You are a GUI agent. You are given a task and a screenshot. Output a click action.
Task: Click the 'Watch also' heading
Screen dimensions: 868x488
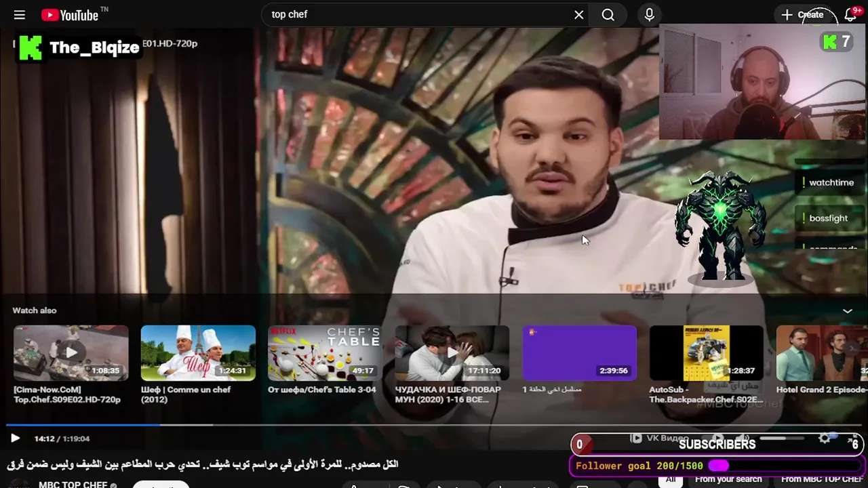[35, 310]
